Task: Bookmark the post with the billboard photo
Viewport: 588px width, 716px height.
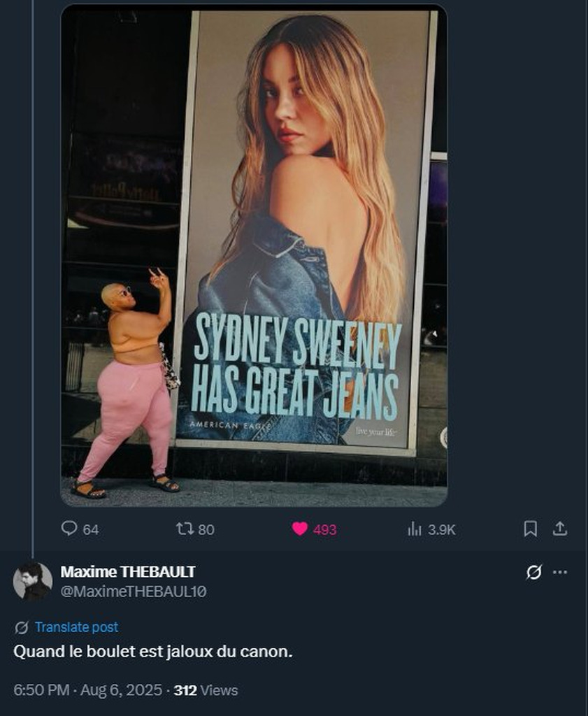Action: (531, 529)
